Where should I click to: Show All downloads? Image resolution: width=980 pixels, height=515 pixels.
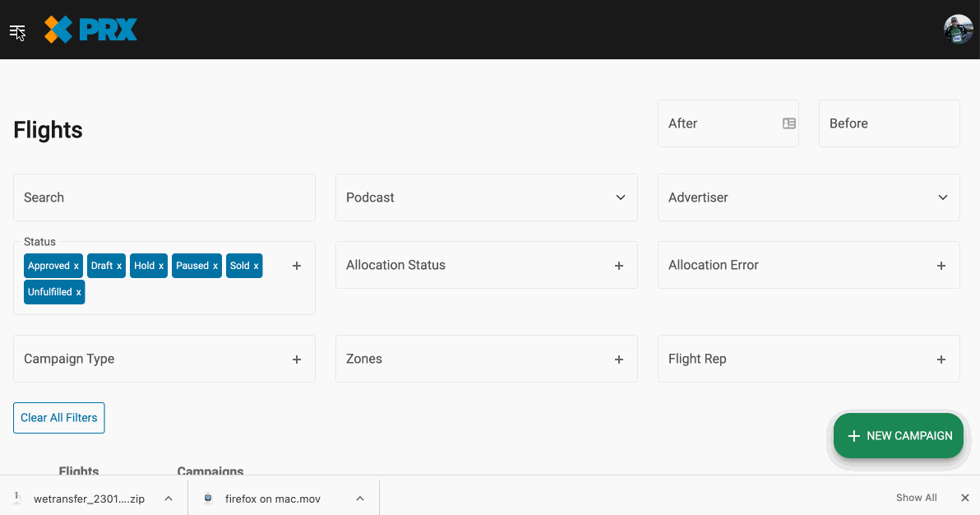point(916,498)
